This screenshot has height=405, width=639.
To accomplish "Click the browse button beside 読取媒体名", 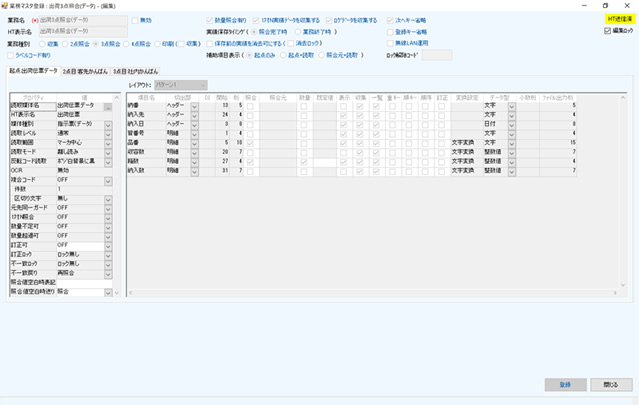I will [x=106, y=105].
